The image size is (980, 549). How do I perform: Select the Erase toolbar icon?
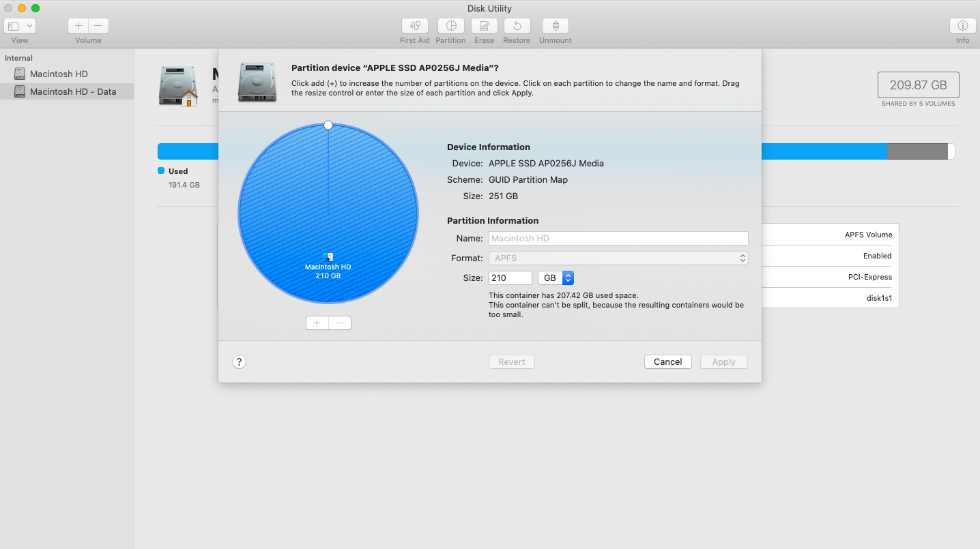(x=485, y=26)
